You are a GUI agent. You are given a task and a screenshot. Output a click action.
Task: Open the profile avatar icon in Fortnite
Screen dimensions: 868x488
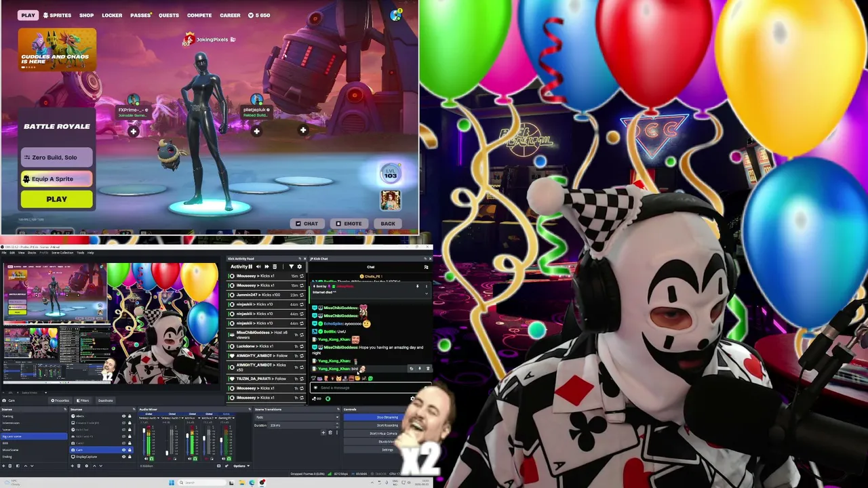(x=396, y=15)
